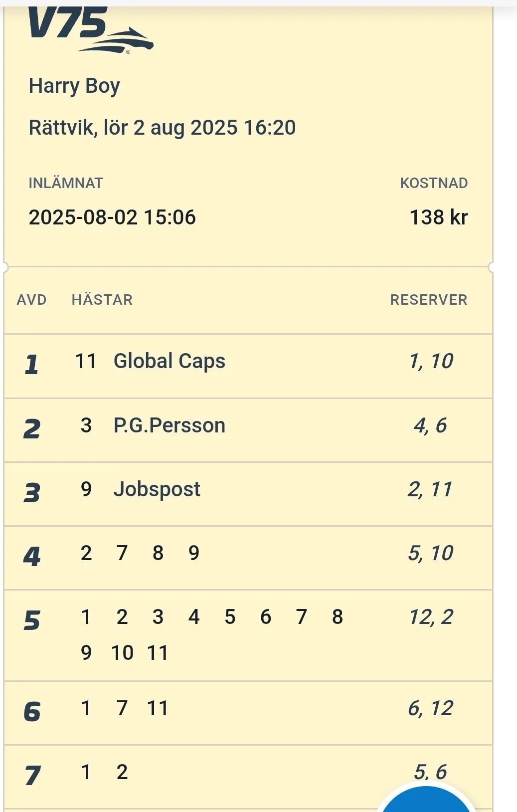Viewport: 517px width, 812px height.
Task: Tap the RESERVER column header
Action: (x=429, y=300)
